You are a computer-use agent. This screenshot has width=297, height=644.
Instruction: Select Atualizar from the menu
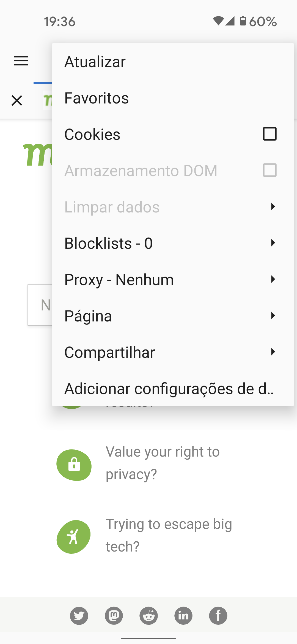(95, 62)
